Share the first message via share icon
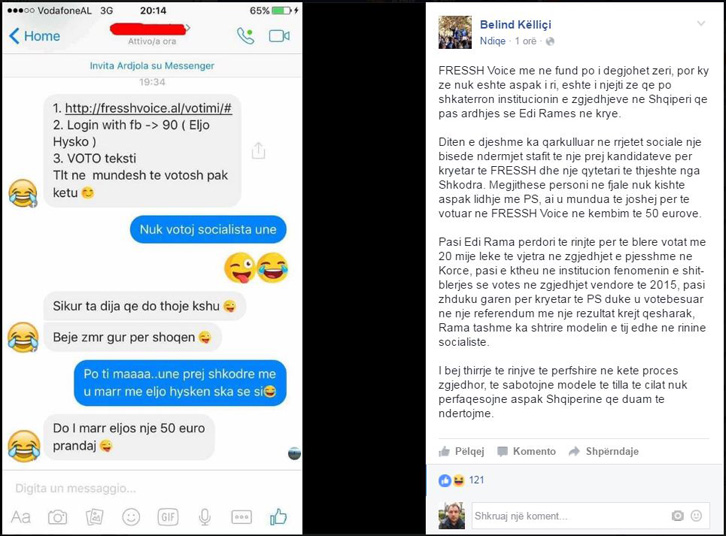726x536 pixels. pyautogui.click(x=258, y=150)
